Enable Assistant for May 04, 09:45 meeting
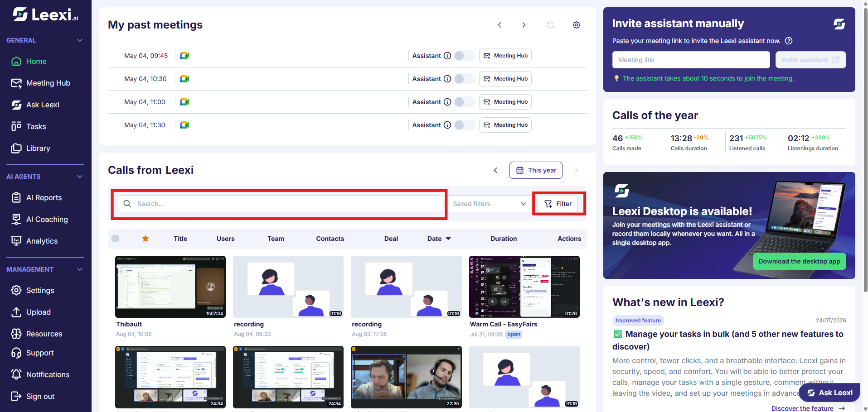 464,56
